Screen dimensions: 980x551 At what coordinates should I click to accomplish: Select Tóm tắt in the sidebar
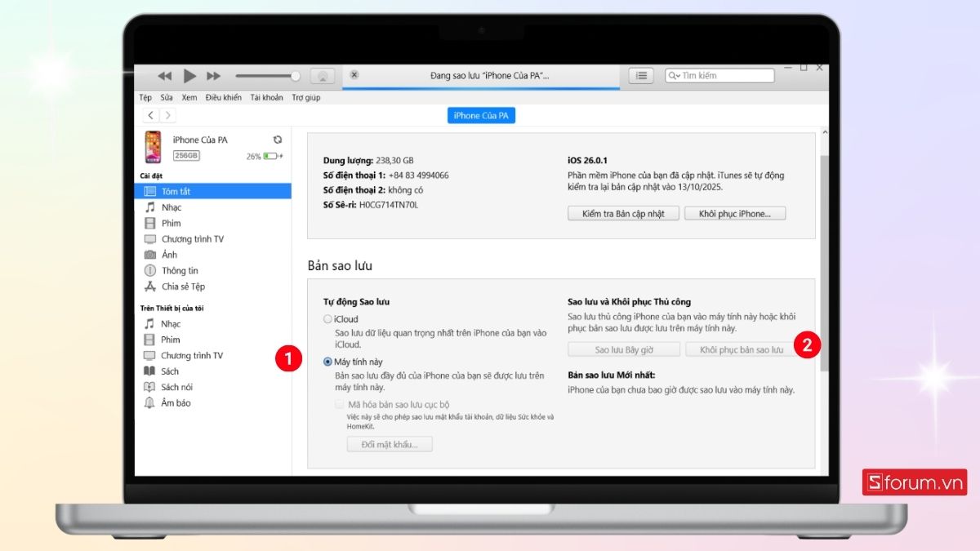[x=213, y=191]
